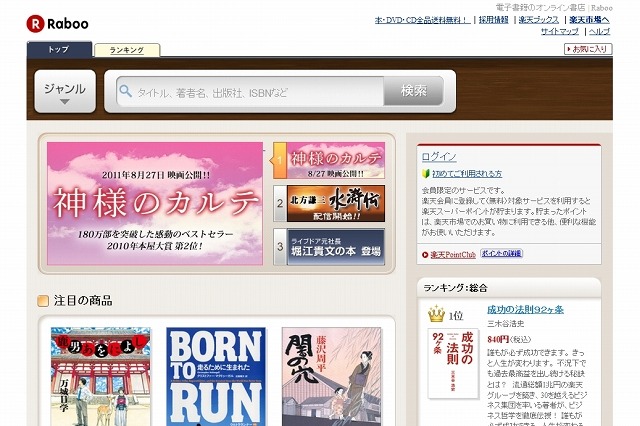The height and width of the screenshot is (426, 640).
Task: Click the ポイントの詳細 button
Action: tap(501, 253)
